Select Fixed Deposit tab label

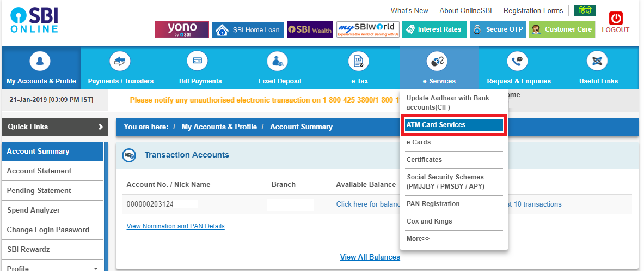[280, 81]
